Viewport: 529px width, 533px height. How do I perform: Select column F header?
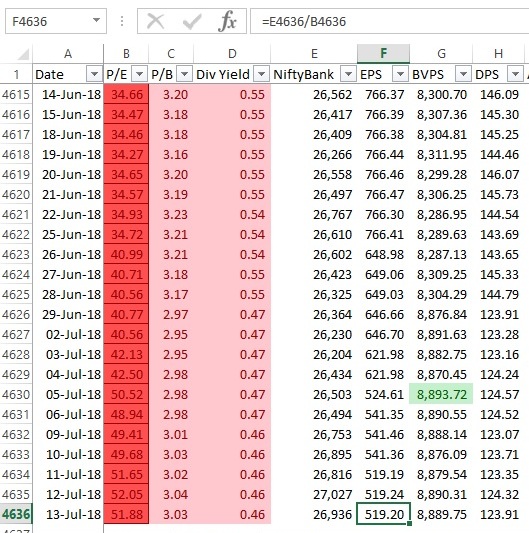pyautogui.click(x=383, y=54)
